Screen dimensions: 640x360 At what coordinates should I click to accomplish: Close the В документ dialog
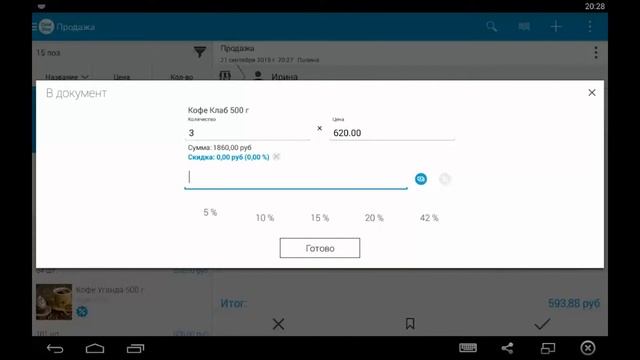pos(592,93)
